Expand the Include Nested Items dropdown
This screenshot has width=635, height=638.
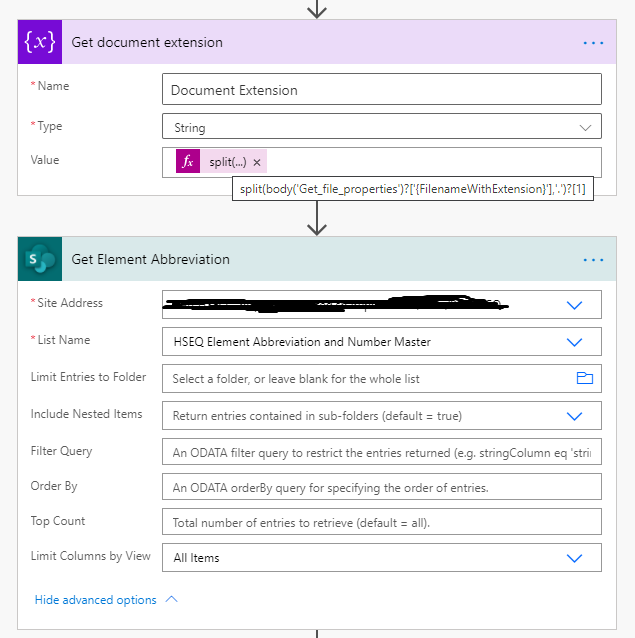(x=574, y=416)
